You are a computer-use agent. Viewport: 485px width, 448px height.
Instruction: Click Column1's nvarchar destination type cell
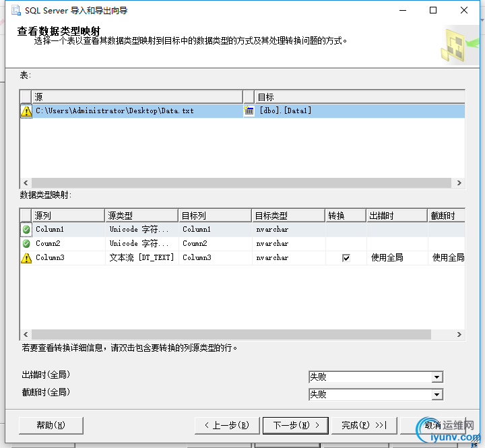point(289,230)
